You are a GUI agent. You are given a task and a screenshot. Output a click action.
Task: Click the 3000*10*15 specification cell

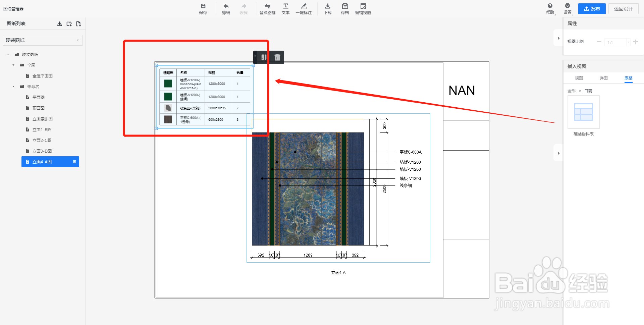[217, 108]
